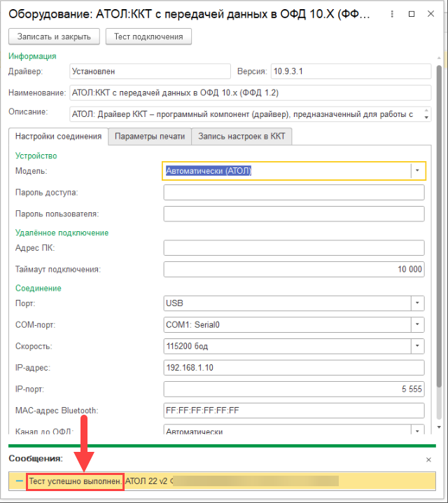Image resolution: width=448 pixels, height=503 pixels.
Task: Click the Версия field 10.9.3.1
Action: (x=351, y=71)
